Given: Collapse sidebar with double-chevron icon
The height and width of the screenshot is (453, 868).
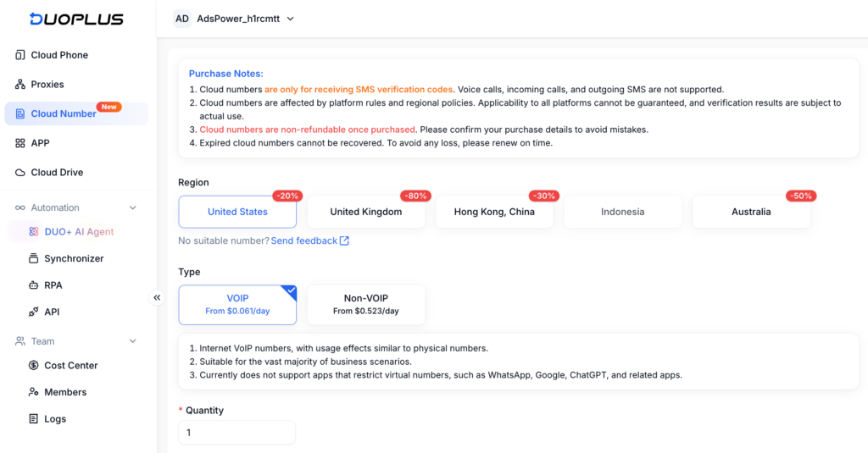Looking at the screenshot, I should click(157, 297).
